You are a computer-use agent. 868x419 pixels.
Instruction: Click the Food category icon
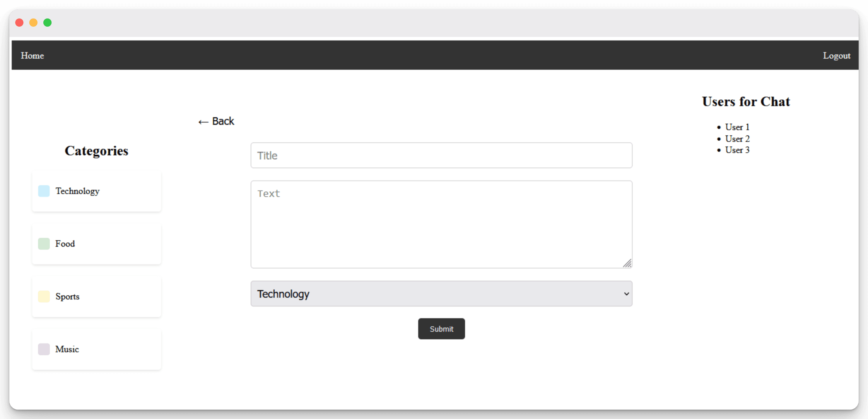pos(44,244)
